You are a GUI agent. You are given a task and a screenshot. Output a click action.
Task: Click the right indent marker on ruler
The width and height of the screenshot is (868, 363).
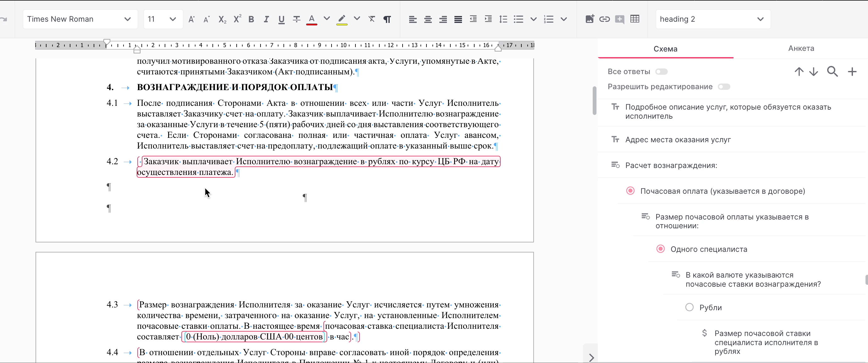[498, 48]
